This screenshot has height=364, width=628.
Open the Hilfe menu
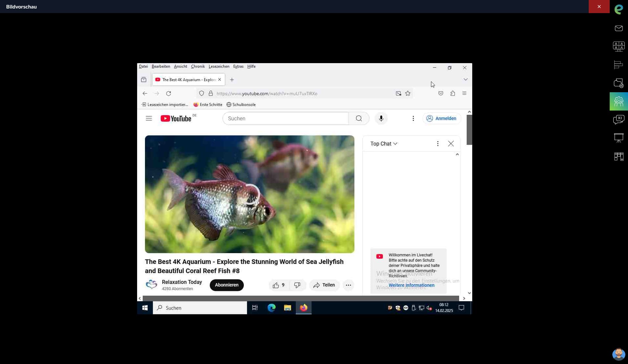(x=251, y=66)
